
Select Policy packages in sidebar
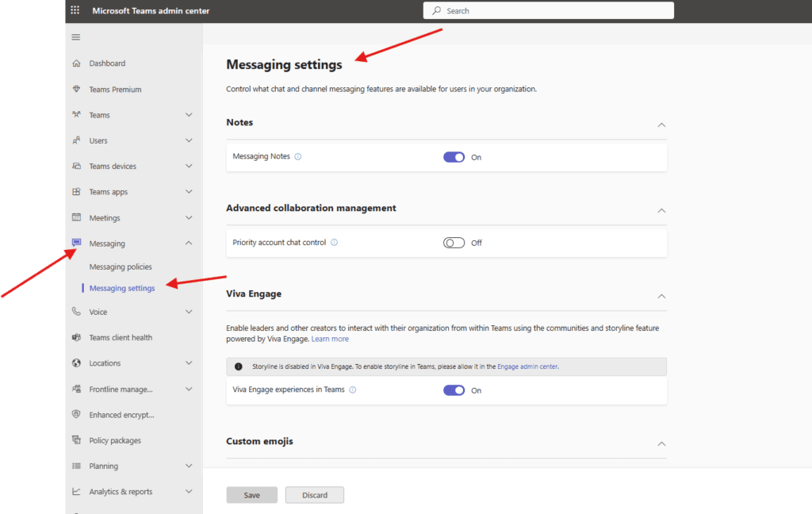[115, 440]
